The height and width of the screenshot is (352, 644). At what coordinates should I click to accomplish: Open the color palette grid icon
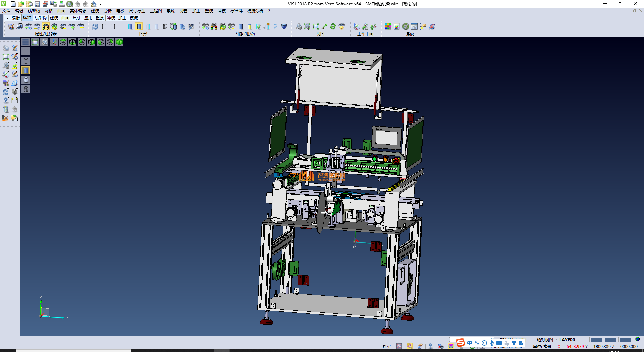[x=388, y=26]
